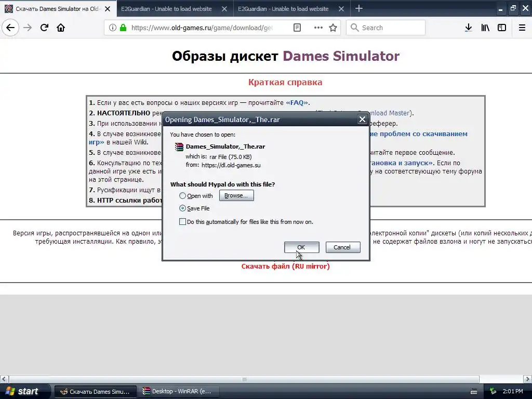Reload the current page
This screenshot has width=532, height=399.
click(44, 28)
